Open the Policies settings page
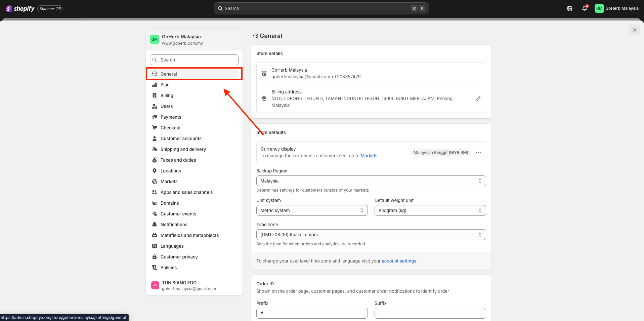Image resolution: width=644 pixels, height=321 pixels. 194,268
